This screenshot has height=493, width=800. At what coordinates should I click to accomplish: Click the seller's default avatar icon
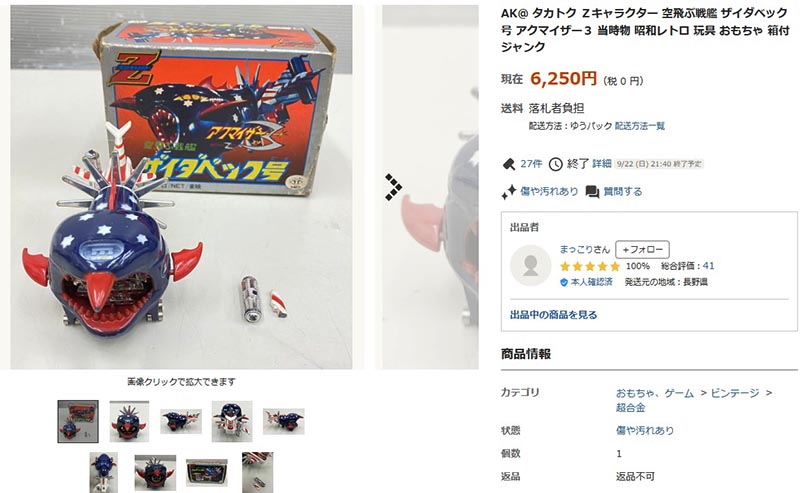pos(531,265)
